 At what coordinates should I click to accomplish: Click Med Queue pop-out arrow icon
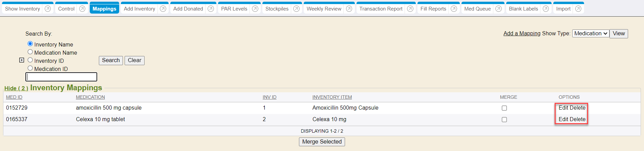tap(498, 9)
